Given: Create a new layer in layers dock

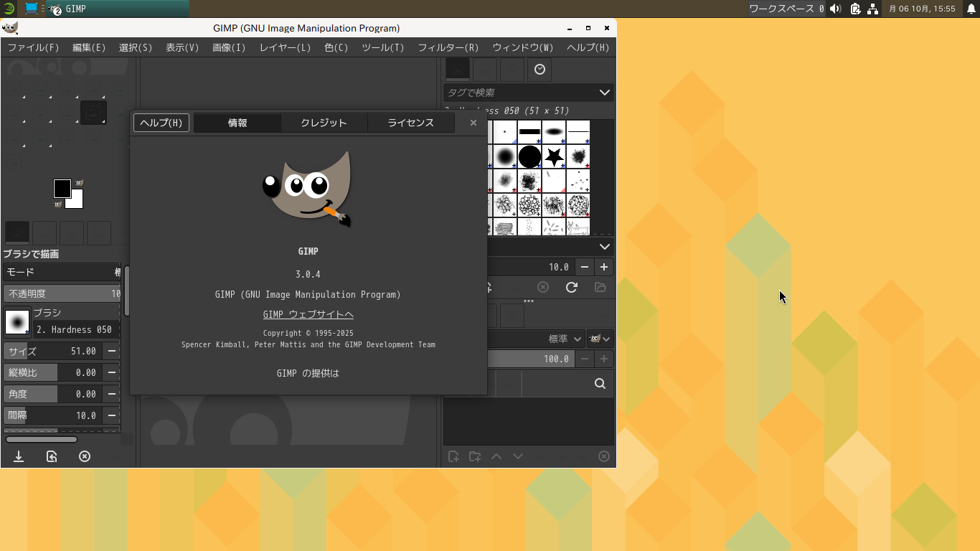Looking at the screenshot, I should (x=453, y=456).
